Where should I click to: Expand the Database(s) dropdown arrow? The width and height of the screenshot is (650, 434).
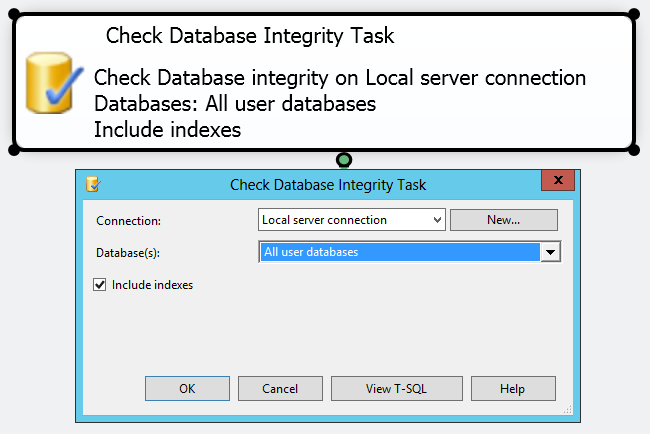click(x=550, y=253)
